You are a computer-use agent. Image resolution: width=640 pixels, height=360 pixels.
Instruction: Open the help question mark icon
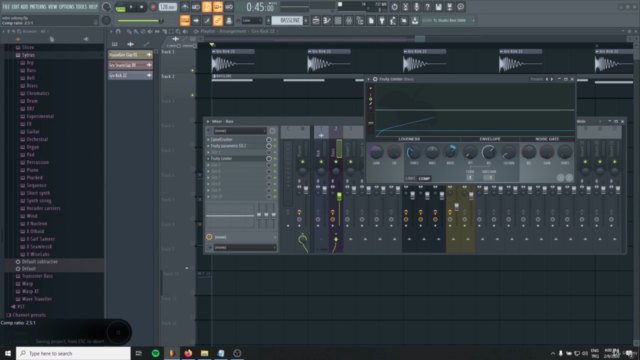(427, 7)
